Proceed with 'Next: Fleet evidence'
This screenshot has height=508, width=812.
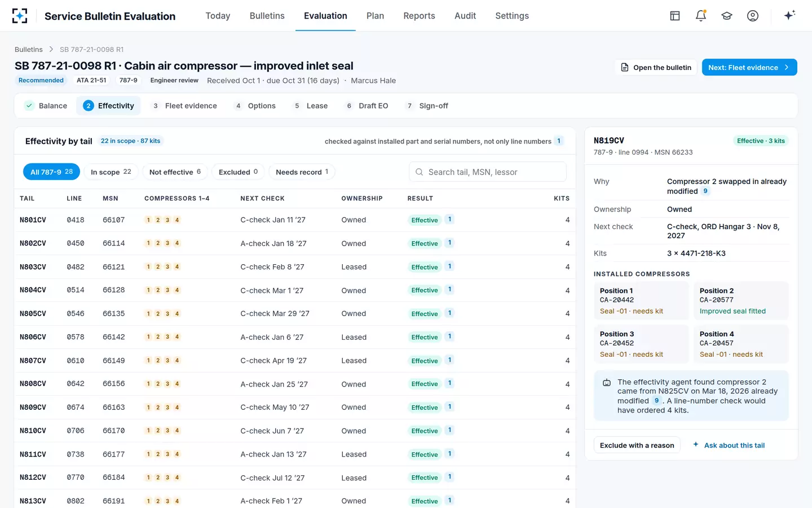[749, 67]
